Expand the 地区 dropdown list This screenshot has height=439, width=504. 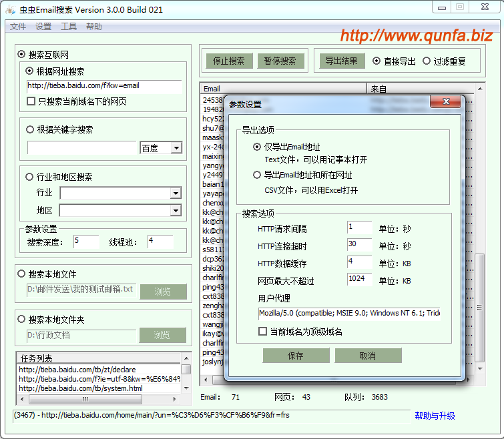176,211
